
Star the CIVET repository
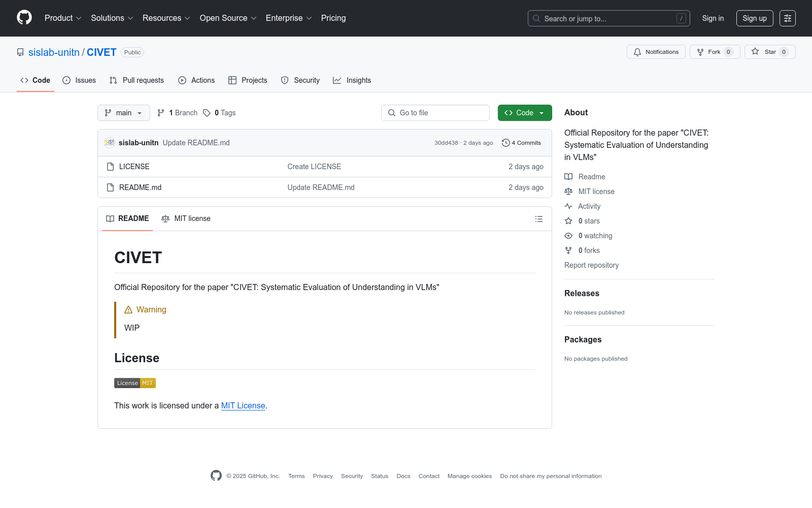[770, 52]
